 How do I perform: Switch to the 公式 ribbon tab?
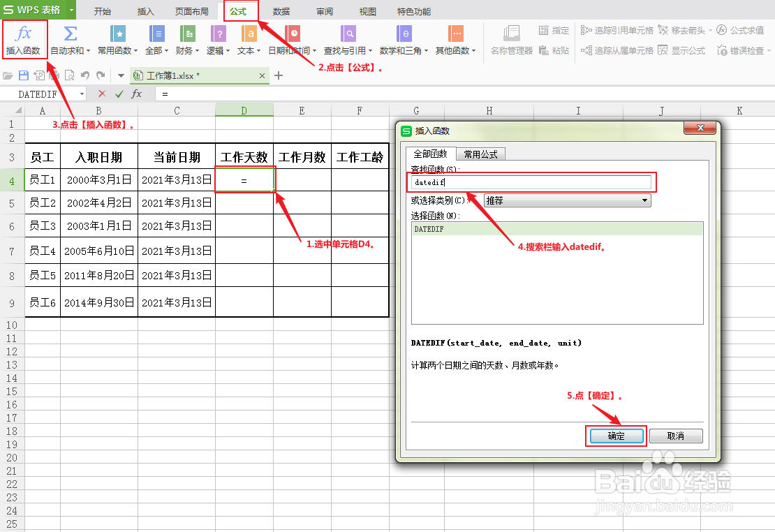(238, 11)
